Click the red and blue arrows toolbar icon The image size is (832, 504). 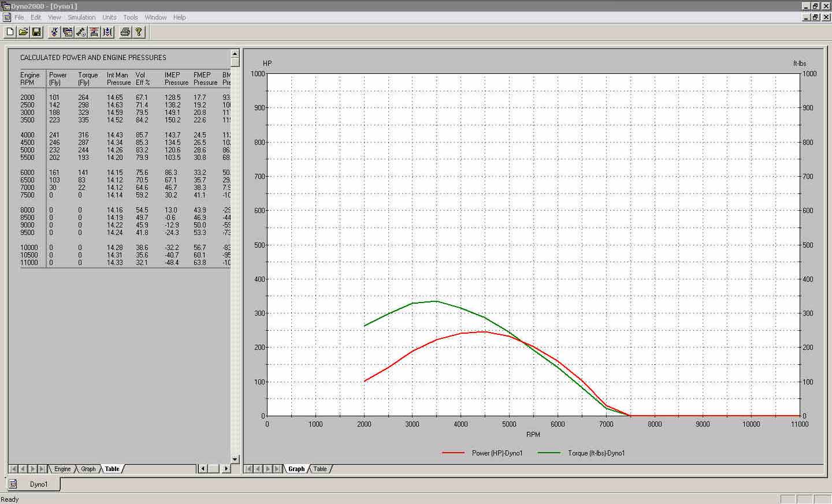point(54,32)
